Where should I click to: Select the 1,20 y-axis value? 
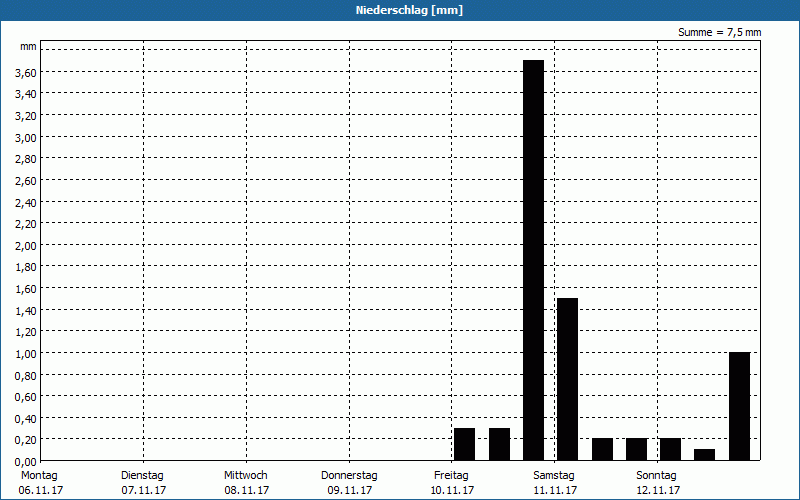[26, 332]
